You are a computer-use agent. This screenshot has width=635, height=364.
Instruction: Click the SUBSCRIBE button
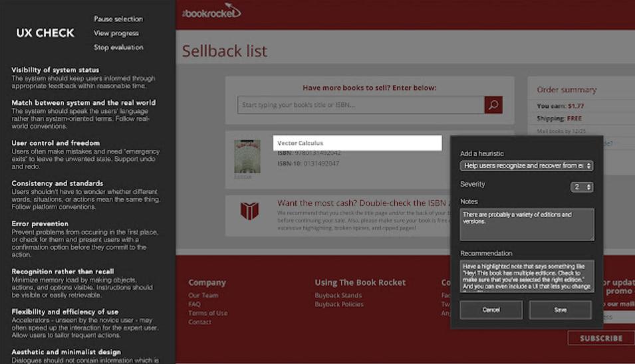pos(601,338)
